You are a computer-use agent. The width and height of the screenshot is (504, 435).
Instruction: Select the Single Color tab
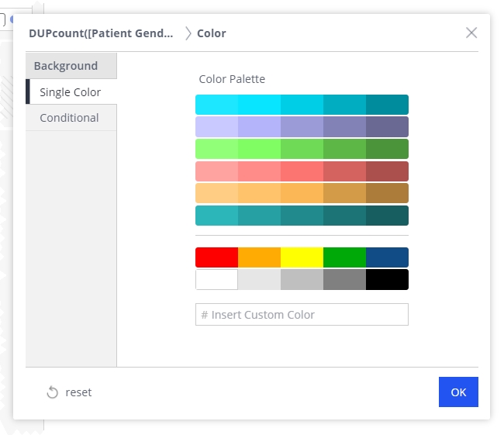point(71,92)
